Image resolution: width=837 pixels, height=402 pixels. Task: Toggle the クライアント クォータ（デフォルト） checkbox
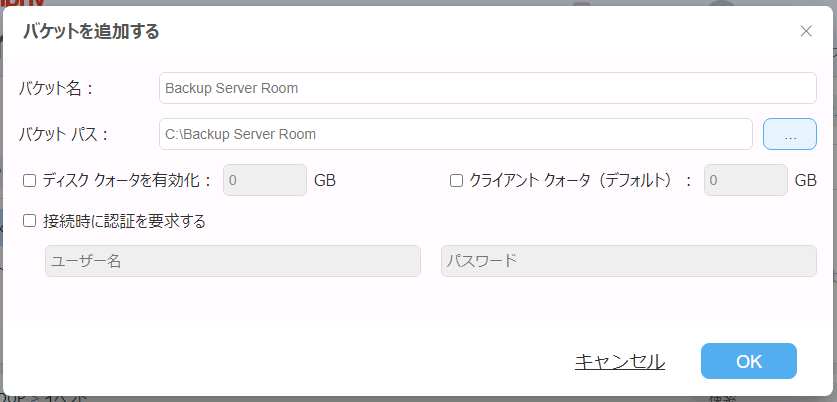[x=456, y=181]
